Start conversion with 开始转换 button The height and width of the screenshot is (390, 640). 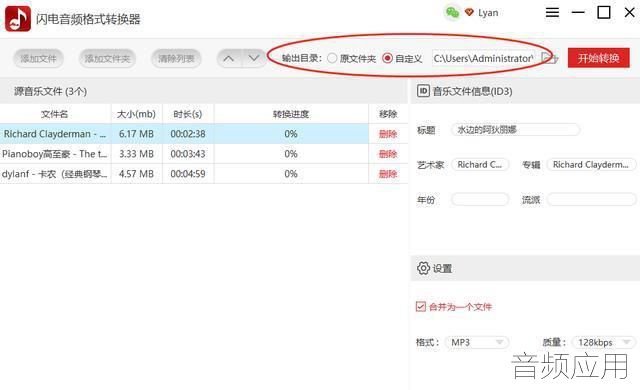pyautogui.click(x=598, y=58)
